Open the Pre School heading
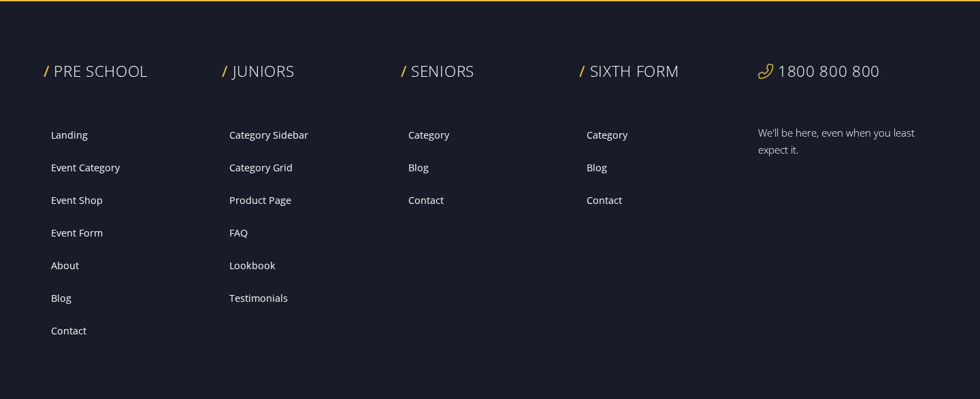 (x=100, y=71)
